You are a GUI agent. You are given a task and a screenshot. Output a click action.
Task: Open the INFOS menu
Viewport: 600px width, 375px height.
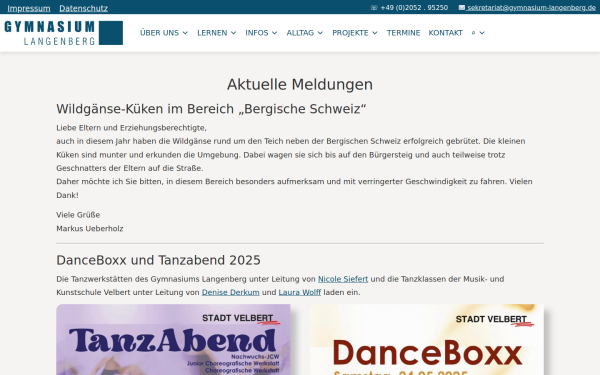pyautogui.click(x=257, y=33)
